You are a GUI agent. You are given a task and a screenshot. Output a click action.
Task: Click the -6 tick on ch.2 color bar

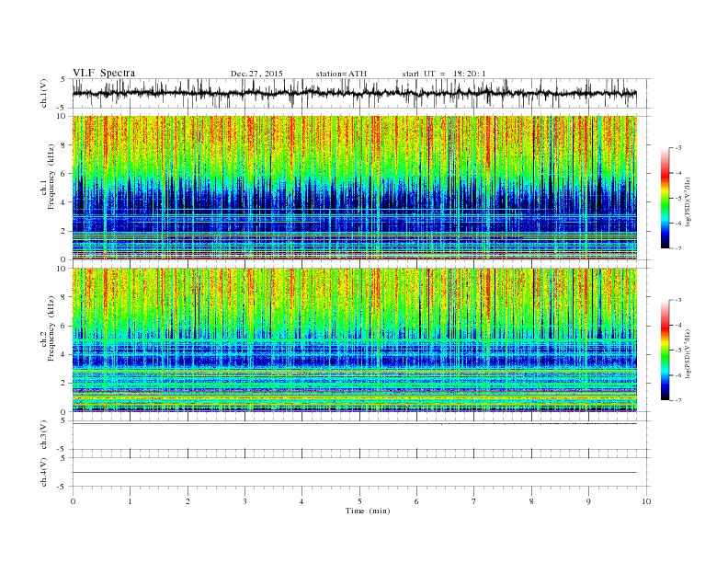coord(678,375)
